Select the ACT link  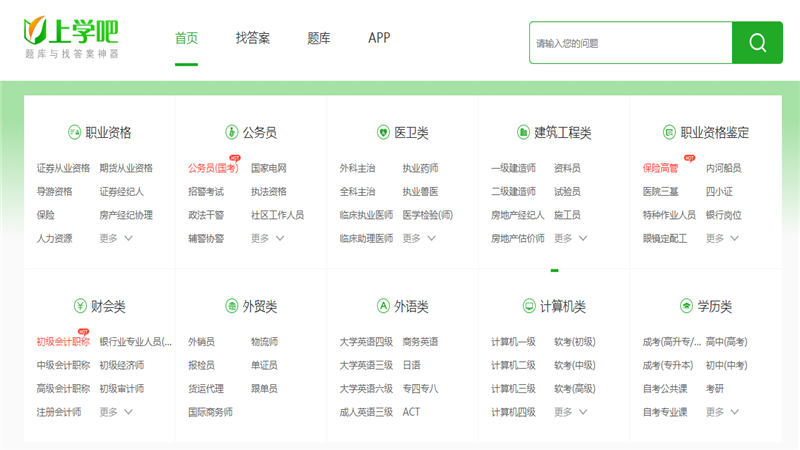point(411,412)
